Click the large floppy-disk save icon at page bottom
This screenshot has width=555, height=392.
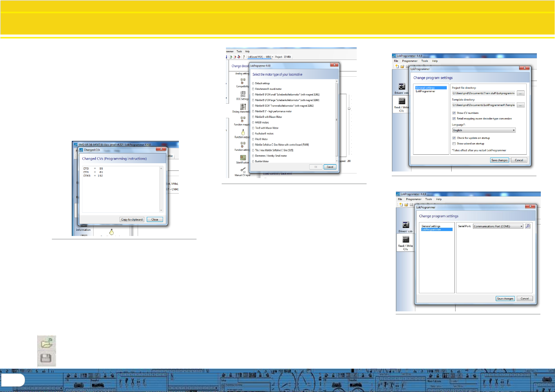coord(45,358)
